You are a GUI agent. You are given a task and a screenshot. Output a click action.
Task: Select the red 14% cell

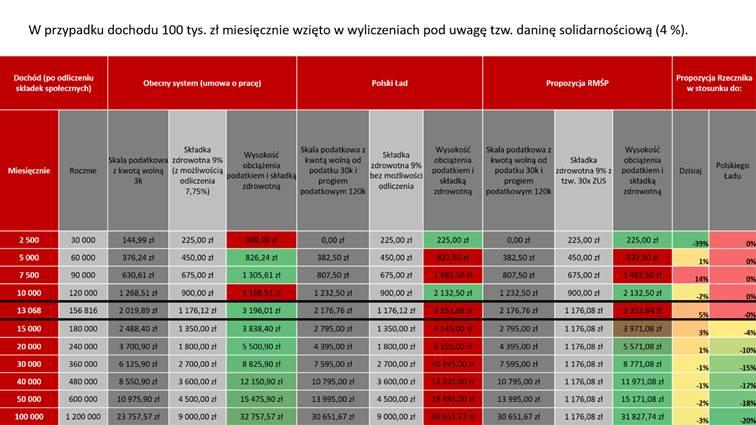point(690,276)
